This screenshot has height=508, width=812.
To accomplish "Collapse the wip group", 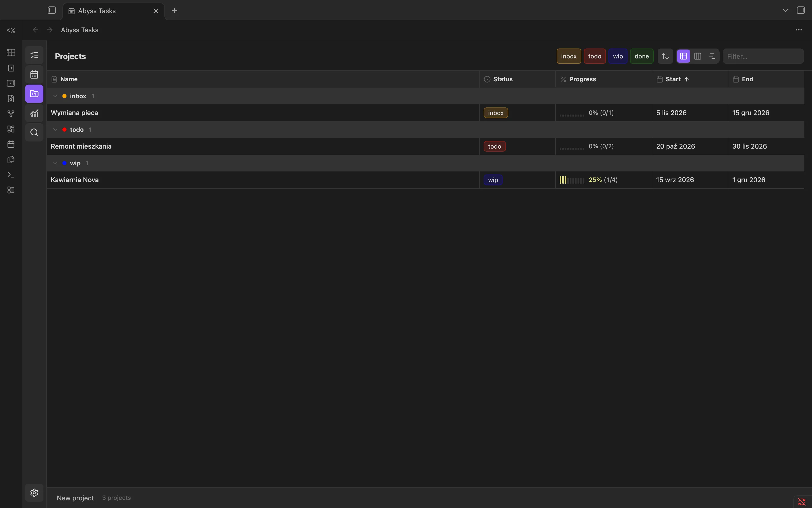I will pos(55,163).
